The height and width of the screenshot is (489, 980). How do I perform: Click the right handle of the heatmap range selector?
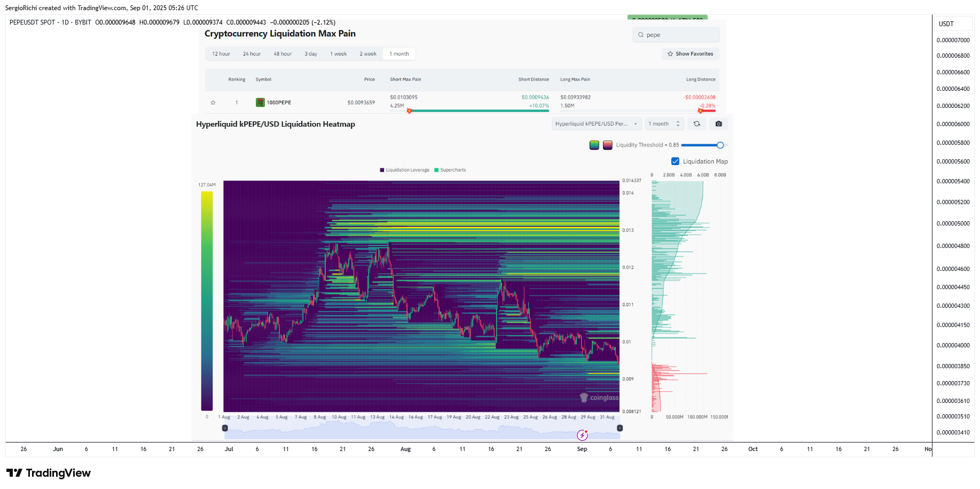click(x=620, y=428)
